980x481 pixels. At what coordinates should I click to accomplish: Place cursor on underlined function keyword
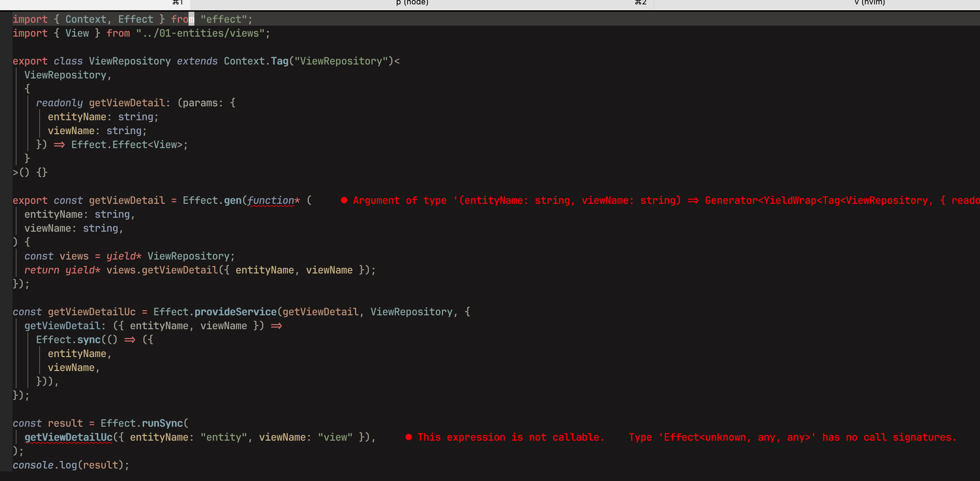pyautogui.click(x=270, y=201)
